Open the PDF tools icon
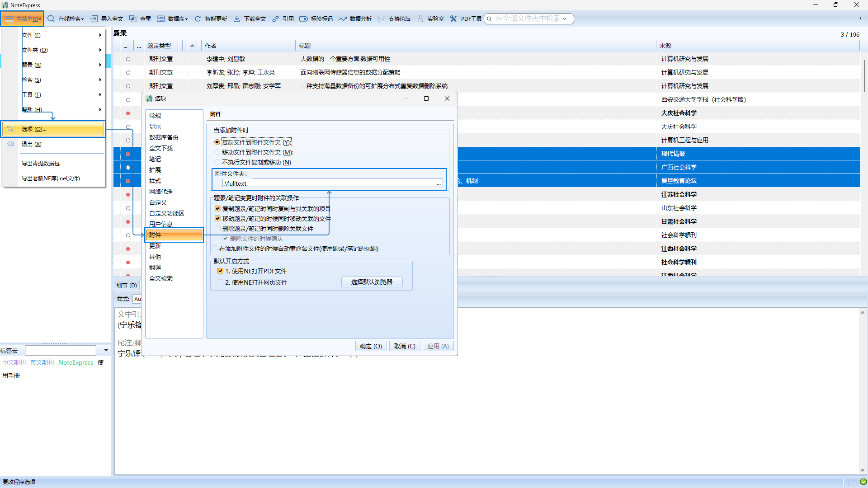This screenshot has height=488, width=868. pos(453,19)
